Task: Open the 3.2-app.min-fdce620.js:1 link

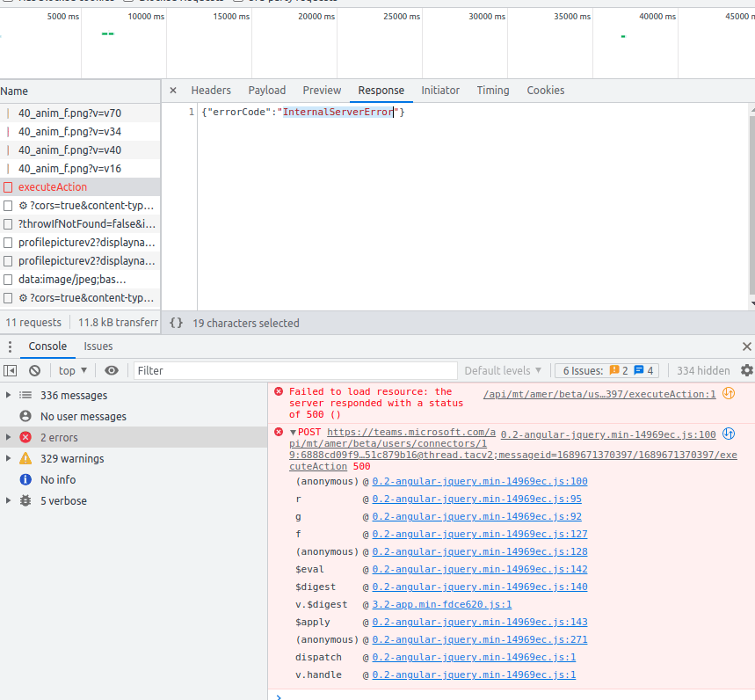Action: click(x=441, y=604)
